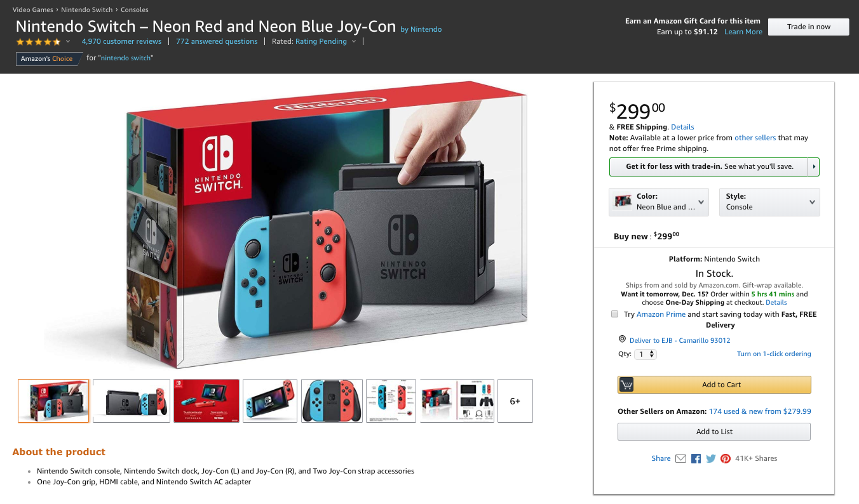The width and height of the screenshot is (859, 504).
Task: Pin the product on Pinterest
Action: click(726, 458)
